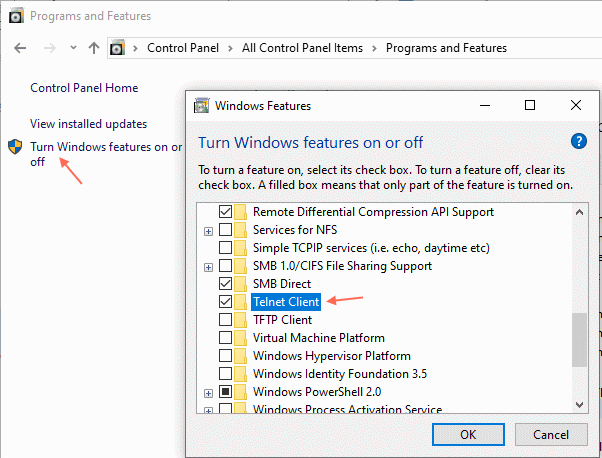Viewport: 602px width, 458px height.
Task: Click the blue help question mark icon
Action: (579, 141)
